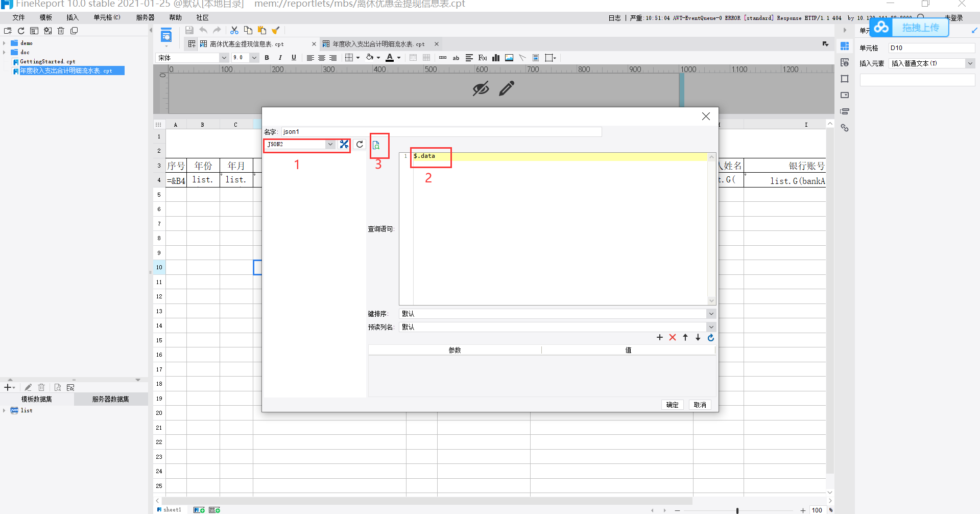The width and height of the screenshot is (980, 514).
Task: Expand the list dataset node
Action: (5, 411)
